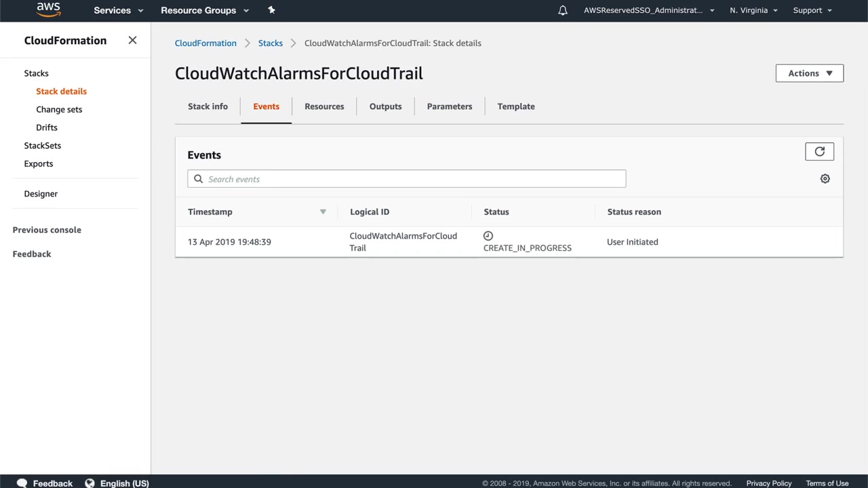Close the CloudFormation side panel
This screenshot has width=868, height=488.
tap(132, 41)
